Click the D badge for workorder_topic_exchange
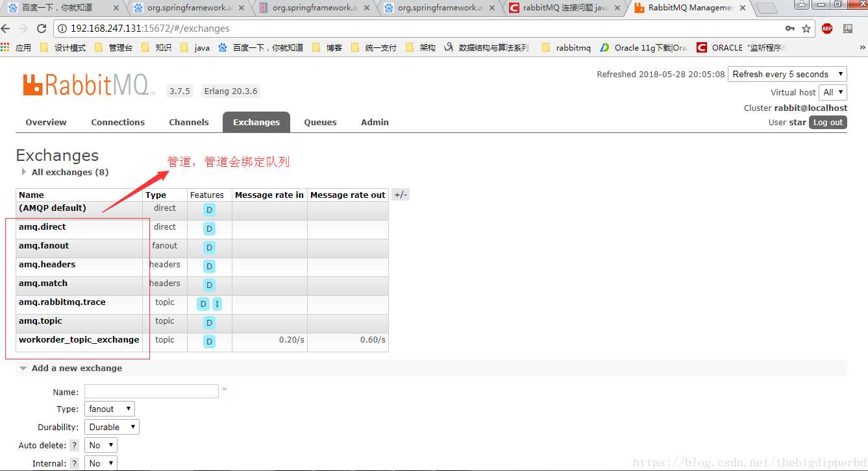 tap(209, 341)
